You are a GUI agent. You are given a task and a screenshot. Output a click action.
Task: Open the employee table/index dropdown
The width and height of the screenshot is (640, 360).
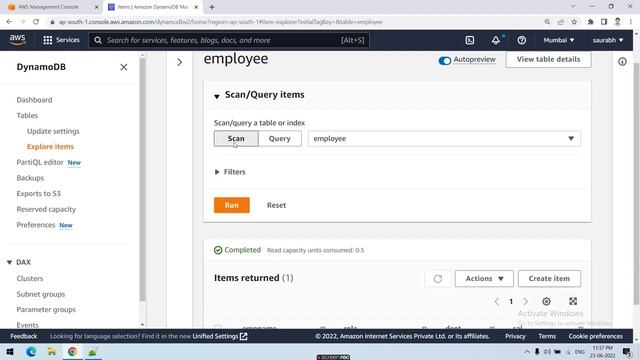(444, 138)
